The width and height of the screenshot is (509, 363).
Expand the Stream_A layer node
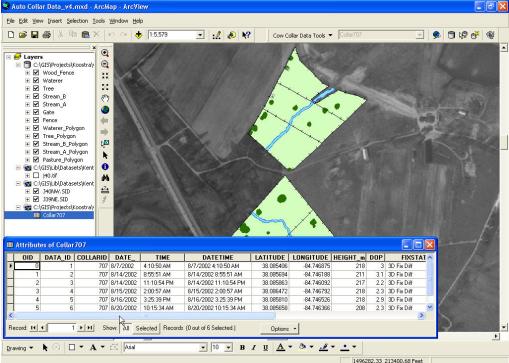pyautogui.click(x=28, y=104)
